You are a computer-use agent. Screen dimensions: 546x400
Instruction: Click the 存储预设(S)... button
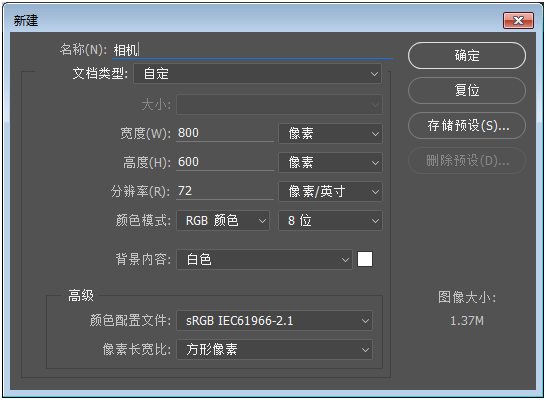[x=467, y=125]
